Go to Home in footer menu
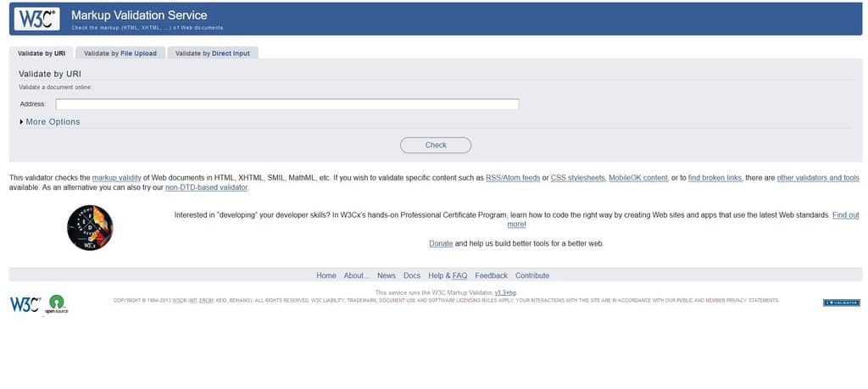Viewport: 868px width, 389px height. tap(326, 275)
